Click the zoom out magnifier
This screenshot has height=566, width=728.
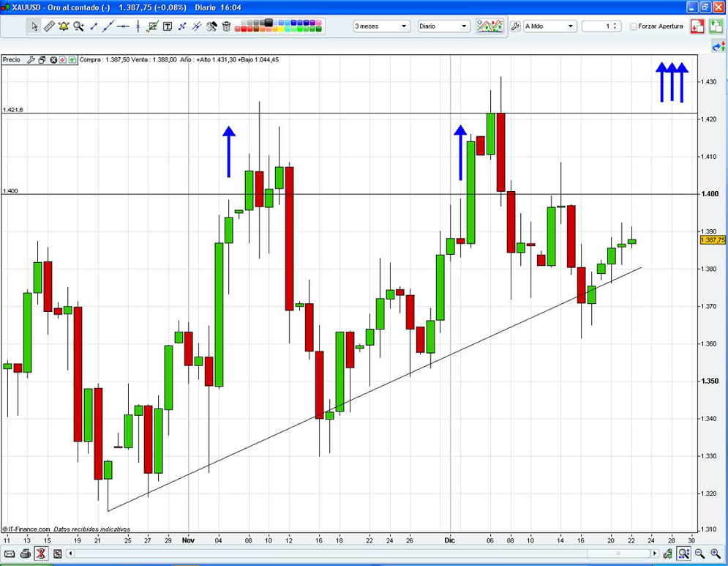tap(699, 554)
